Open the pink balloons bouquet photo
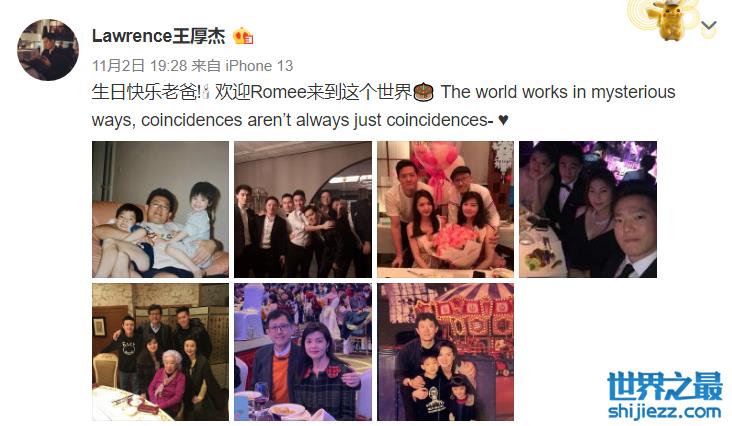The image size is (732, 426). (445, 210)
